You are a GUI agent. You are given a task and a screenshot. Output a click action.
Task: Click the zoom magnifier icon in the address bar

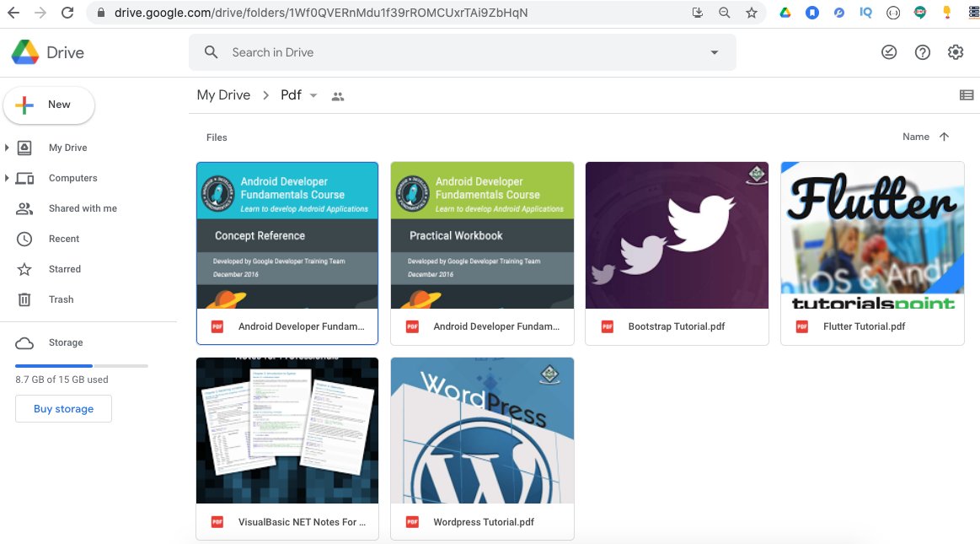click(725, 13)
